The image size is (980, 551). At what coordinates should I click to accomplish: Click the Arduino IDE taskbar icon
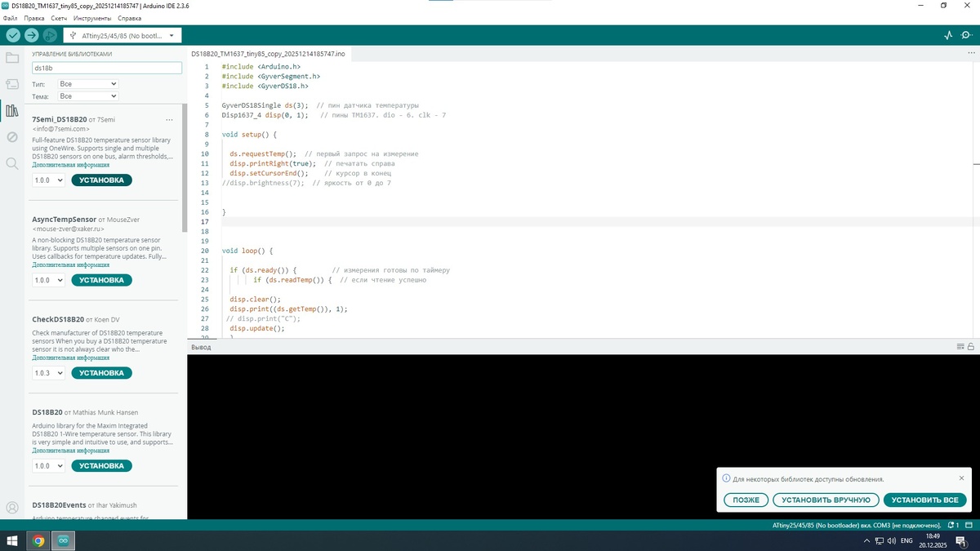tap(62, 540)
